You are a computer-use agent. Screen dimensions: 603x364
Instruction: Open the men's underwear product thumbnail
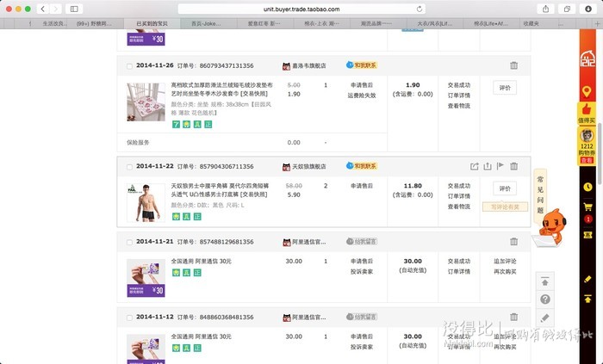point(146,202)
